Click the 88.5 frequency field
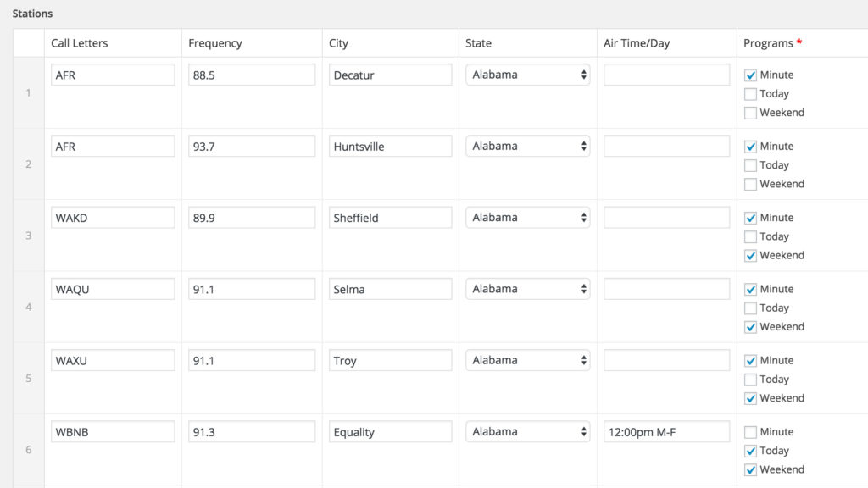Image resolution: width=868 pixels, height=488 pixels. pos(252,75)
